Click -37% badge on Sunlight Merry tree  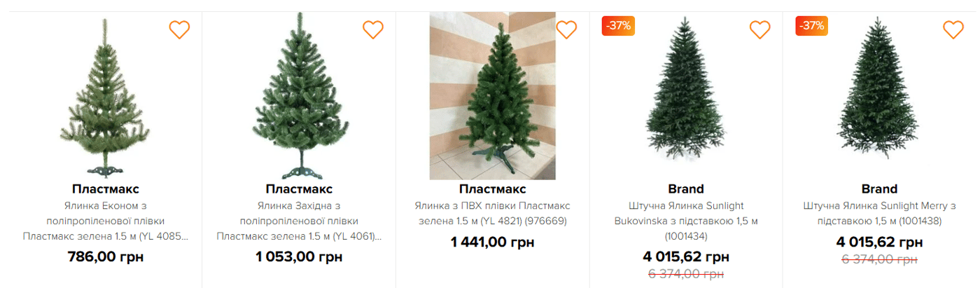tap(811, 26)
